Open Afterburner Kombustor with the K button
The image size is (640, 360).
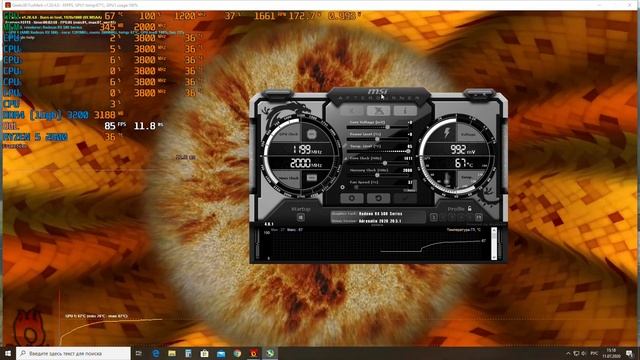tap(352, 110)
